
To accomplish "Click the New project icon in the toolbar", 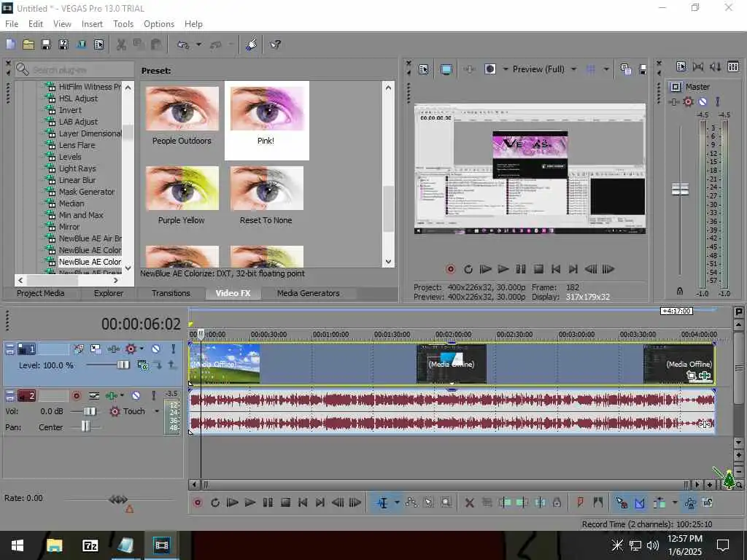I will click(x=11, y=44).
